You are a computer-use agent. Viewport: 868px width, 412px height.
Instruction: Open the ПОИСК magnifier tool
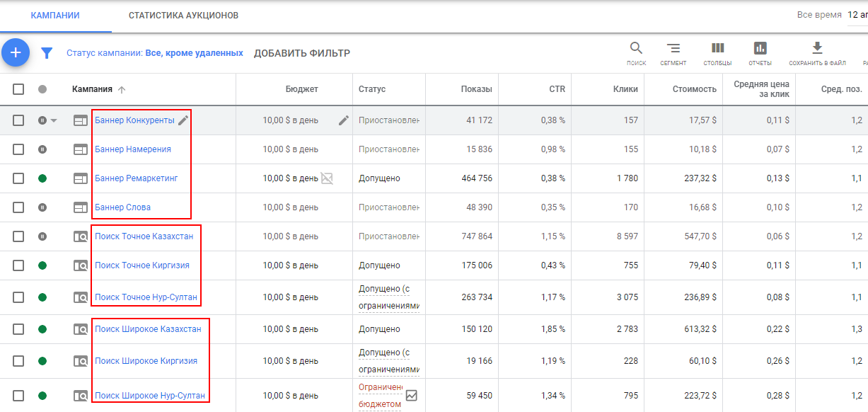636,48
